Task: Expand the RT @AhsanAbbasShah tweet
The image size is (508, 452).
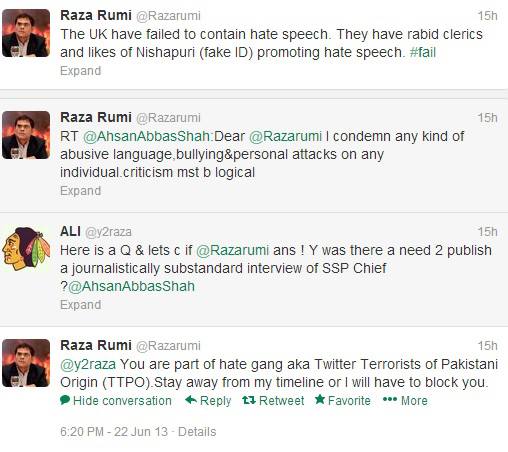Action: 80,191
